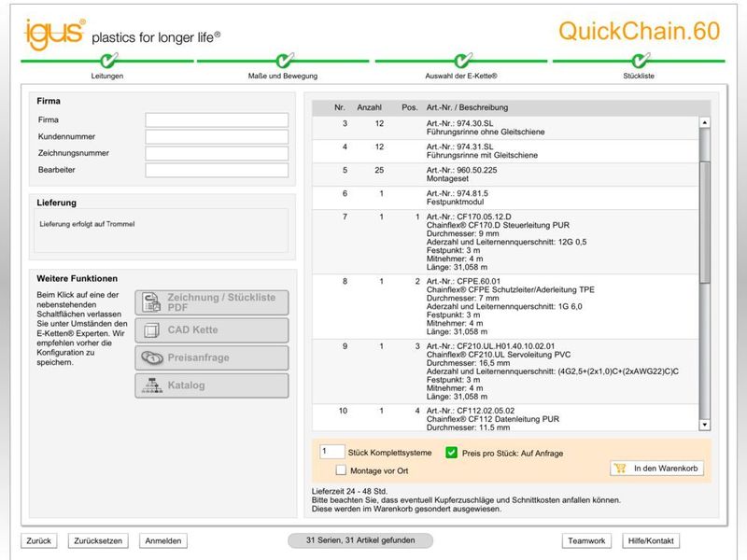Click the QuickChain.60 title
This screenshot has height=560, width=747.
(x=640, y=32)
